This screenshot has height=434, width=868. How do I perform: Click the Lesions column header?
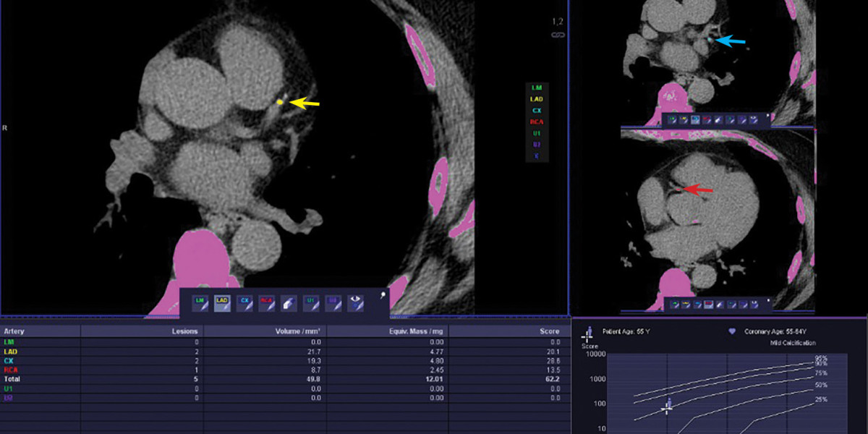coord(187,331)
